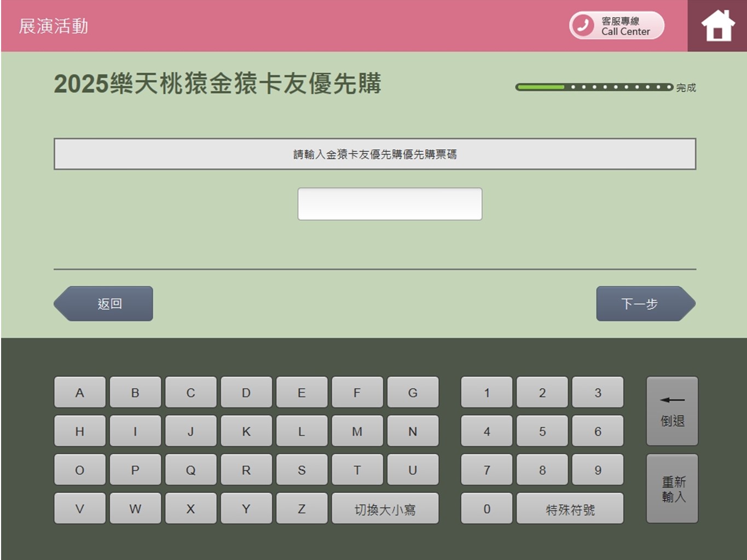Go to the home screen icon

tap(717, 26)
